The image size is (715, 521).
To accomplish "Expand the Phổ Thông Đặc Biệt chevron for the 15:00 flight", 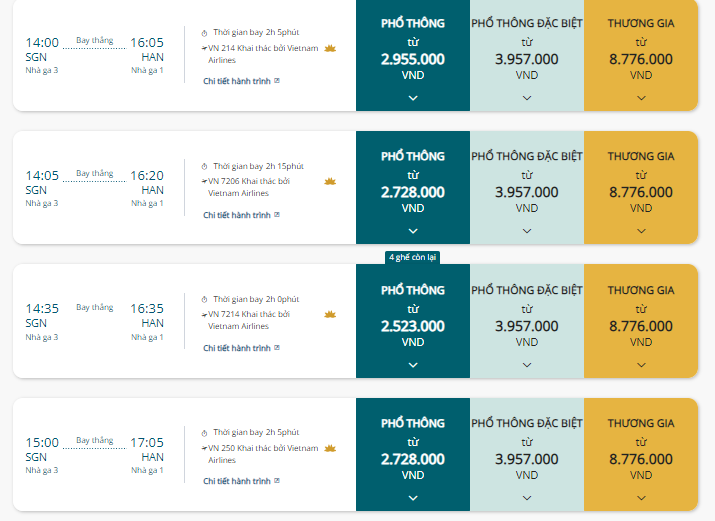I will click(527, 498).
